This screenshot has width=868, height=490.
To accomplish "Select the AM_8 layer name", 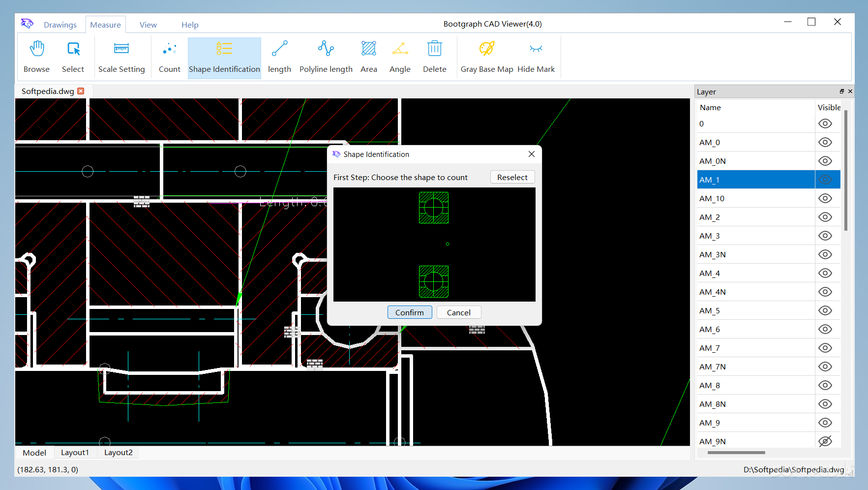I will tap(710, 385).
